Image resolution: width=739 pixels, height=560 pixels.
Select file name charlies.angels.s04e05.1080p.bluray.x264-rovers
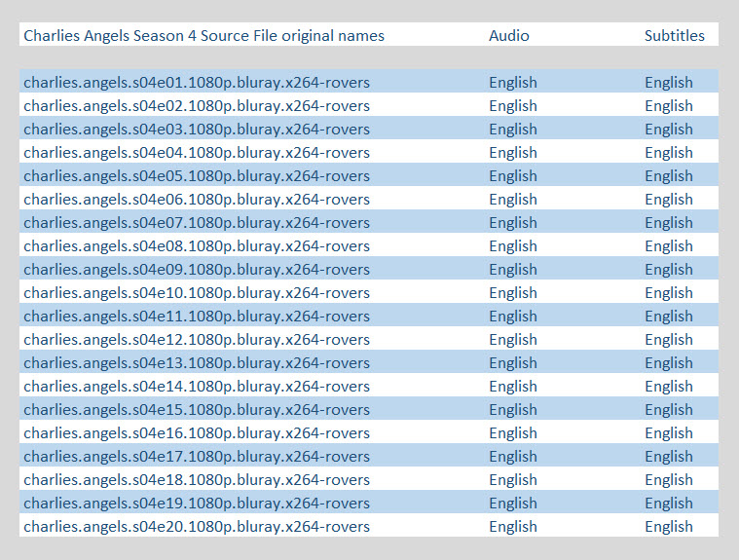click(197, 176)
